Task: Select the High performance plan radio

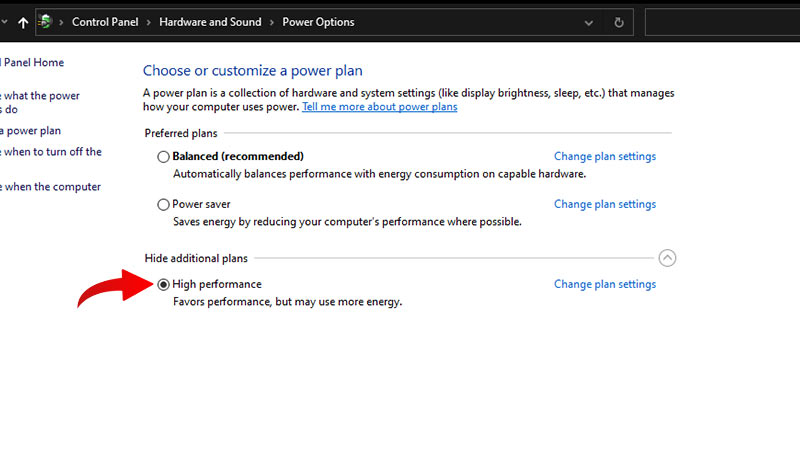Action: [163, 285]
